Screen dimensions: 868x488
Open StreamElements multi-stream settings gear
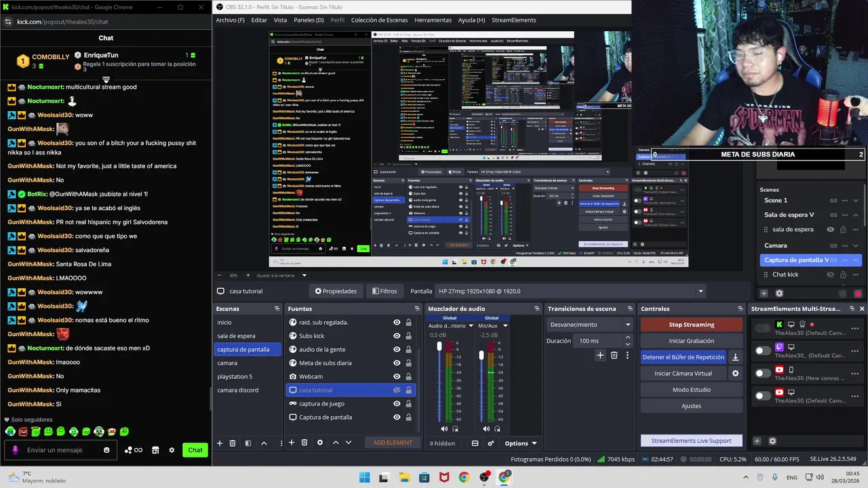[x=772, y=441]
